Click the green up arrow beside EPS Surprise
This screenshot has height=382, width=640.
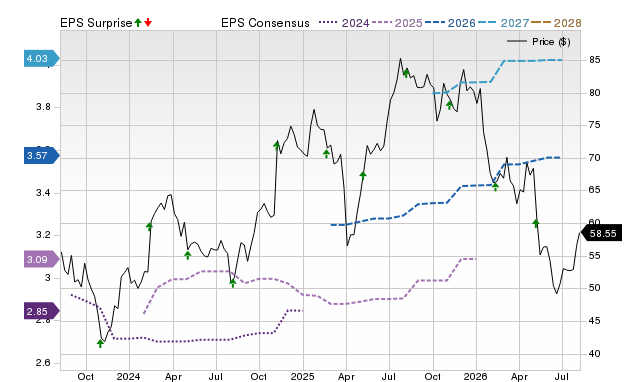coord(138,23)
